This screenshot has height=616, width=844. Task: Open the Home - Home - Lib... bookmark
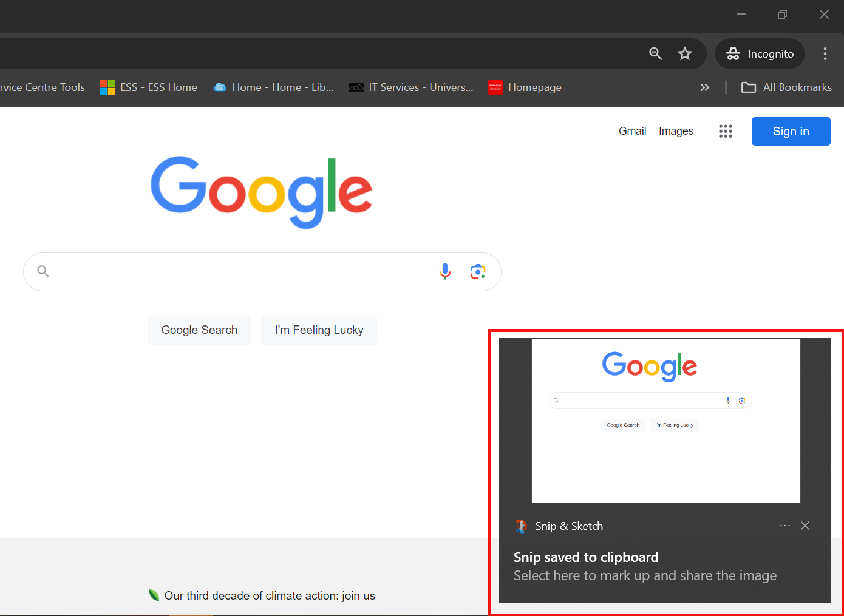[x=273, y=87]
